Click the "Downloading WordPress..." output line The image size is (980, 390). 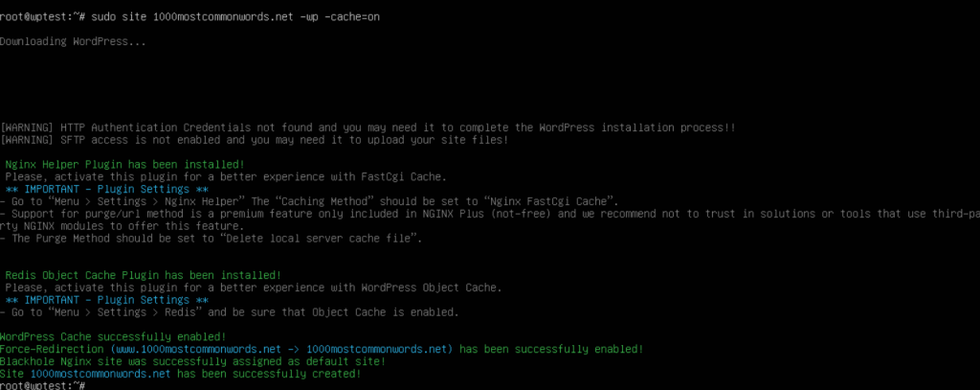[x=74, y=42]
